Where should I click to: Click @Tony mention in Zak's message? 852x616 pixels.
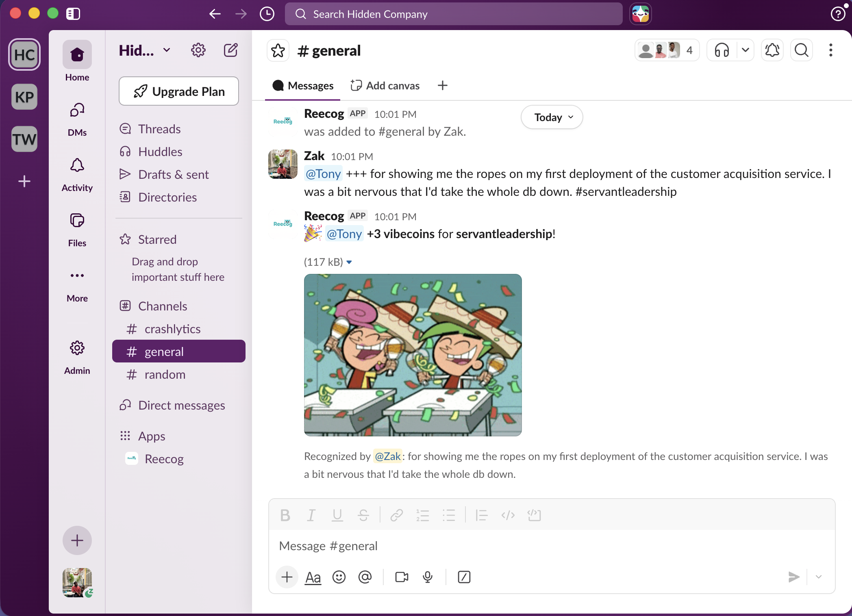point(323,174)
